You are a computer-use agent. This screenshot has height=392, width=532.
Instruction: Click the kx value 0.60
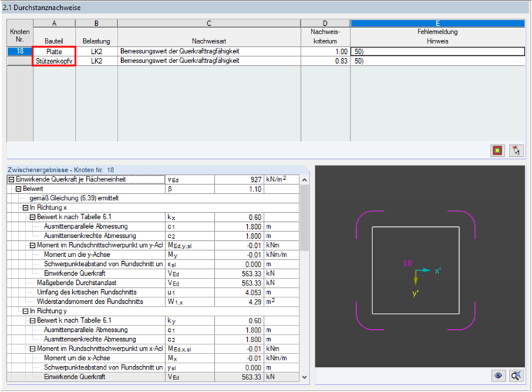tap(239, 217)
